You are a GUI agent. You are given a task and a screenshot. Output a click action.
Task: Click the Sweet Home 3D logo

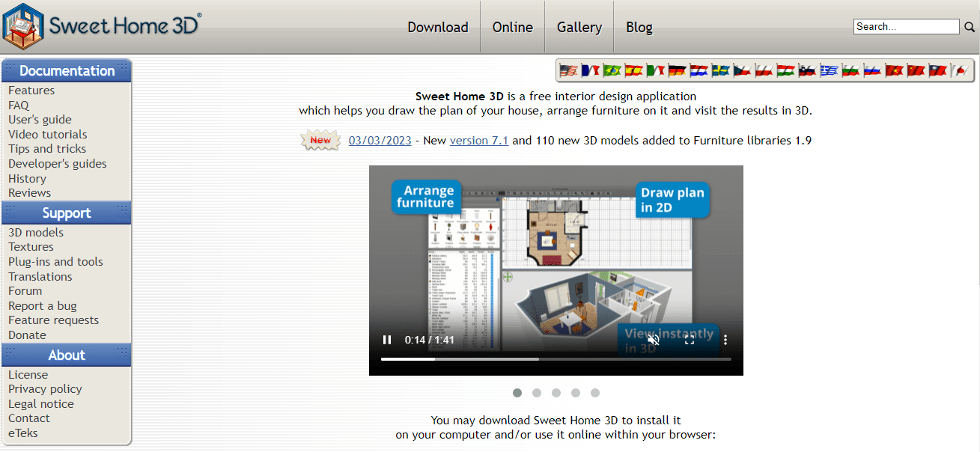pyautogui.click(x=102, y=25)
